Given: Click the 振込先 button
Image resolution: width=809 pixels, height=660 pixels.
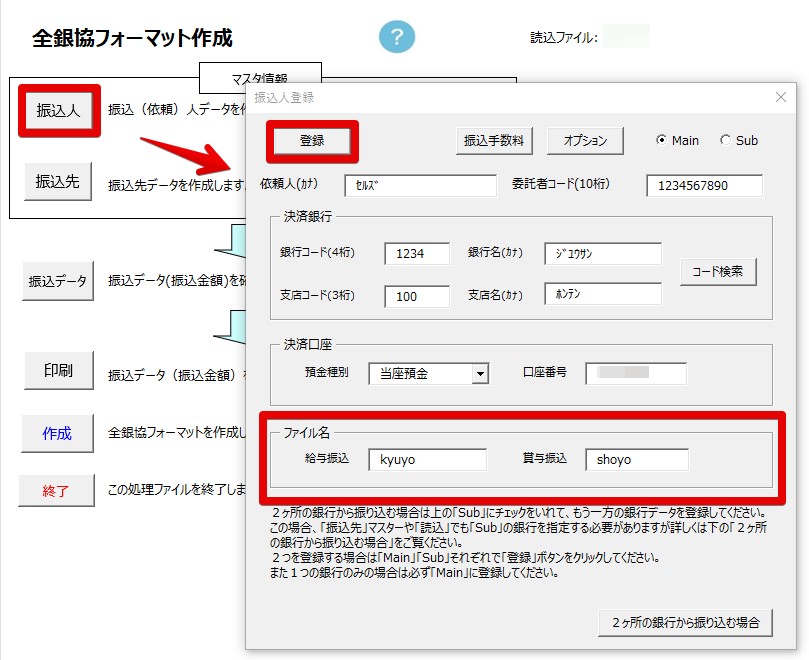Looking at the screenshot, I should point(58,182).
